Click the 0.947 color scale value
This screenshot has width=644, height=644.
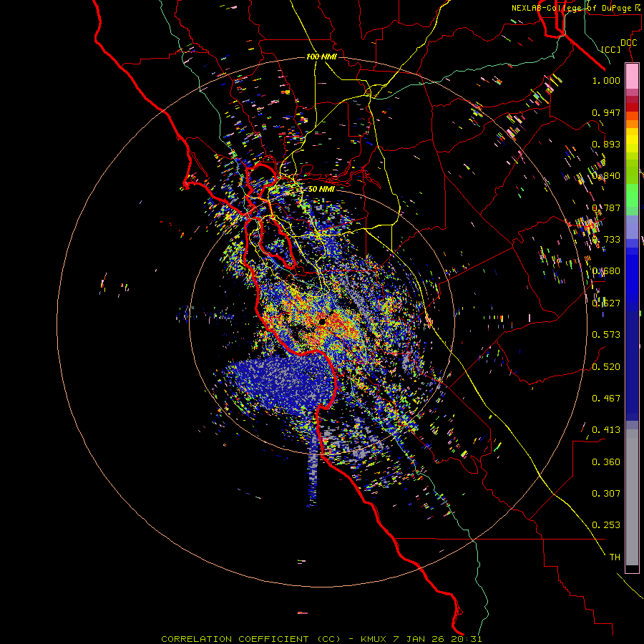[606, 112]
